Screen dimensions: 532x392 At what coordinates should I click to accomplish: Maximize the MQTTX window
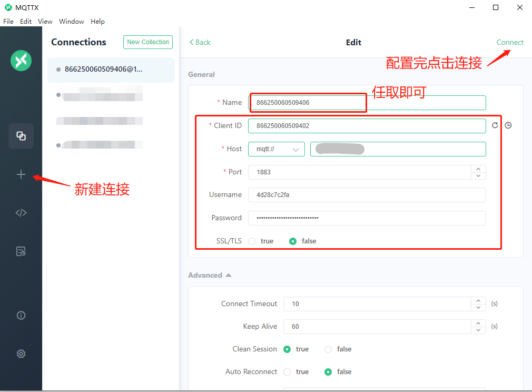point(496,7)
